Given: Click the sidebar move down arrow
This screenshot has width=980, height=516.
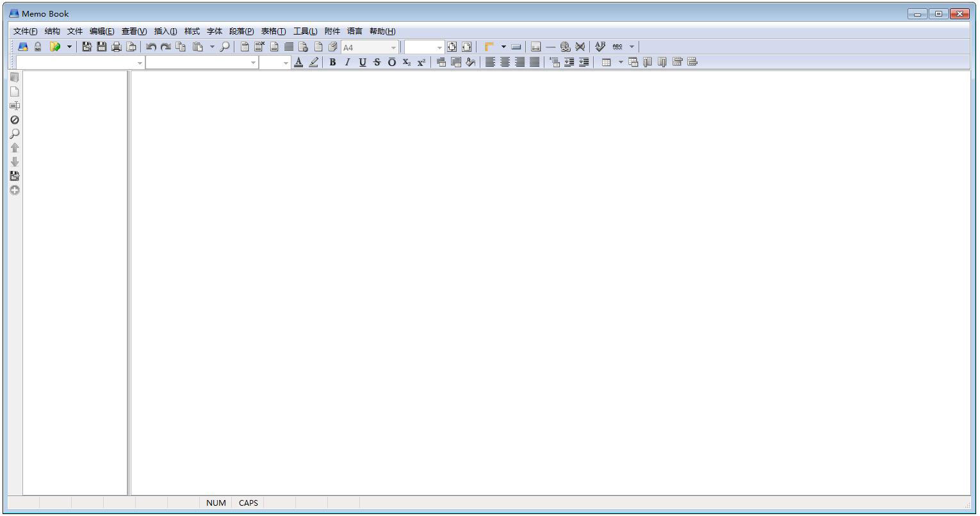Looking at the screenshot, I should coord(14,162).
